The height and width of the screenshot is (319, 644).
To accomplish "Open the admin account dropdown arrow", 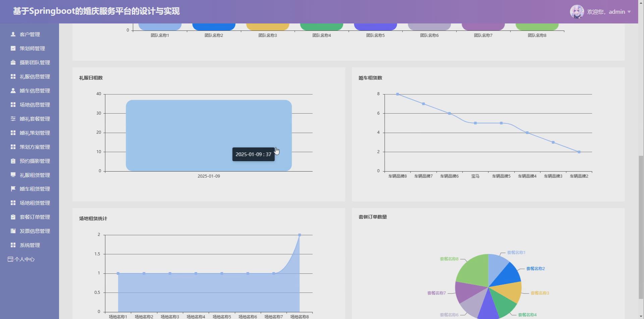I will tap(629, 12).
